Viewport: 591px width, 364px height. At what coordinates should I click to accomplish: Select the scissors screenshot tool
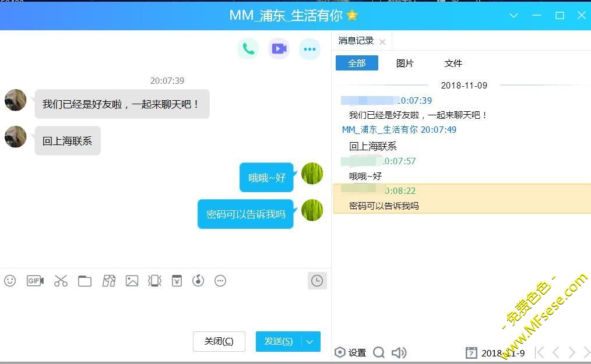[61, 281]
